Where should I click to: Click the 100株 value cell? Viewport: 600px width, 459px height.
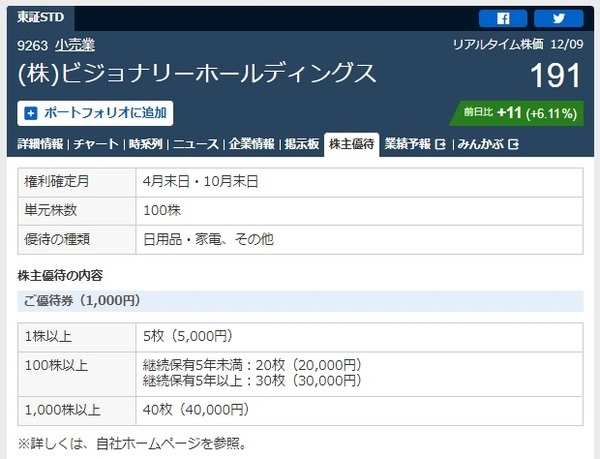359,211
